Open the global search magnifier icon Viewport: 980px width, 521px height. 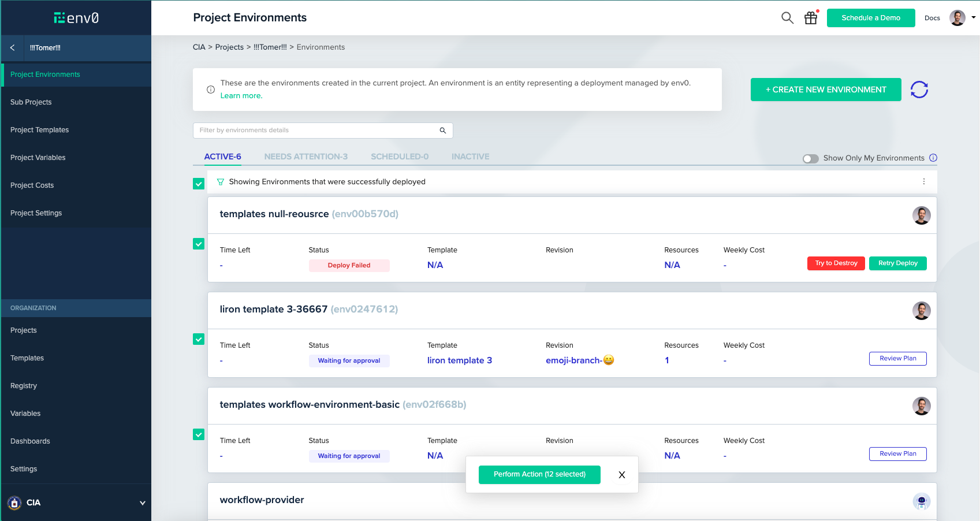point(787,18)
